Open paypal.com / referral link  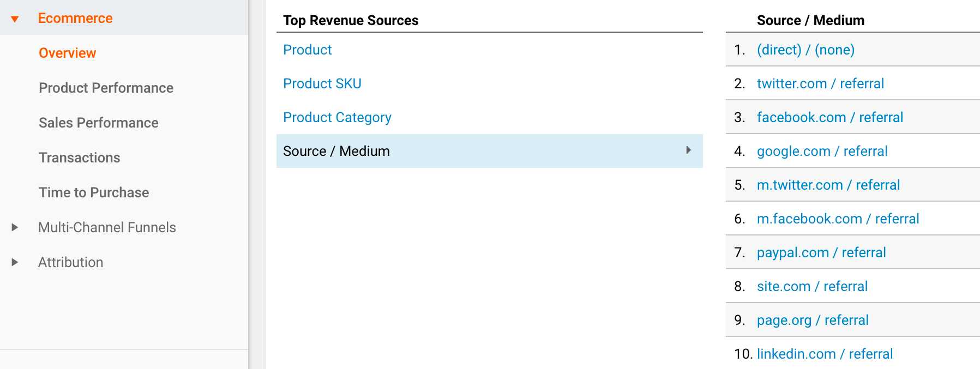(x=821, y=252)
